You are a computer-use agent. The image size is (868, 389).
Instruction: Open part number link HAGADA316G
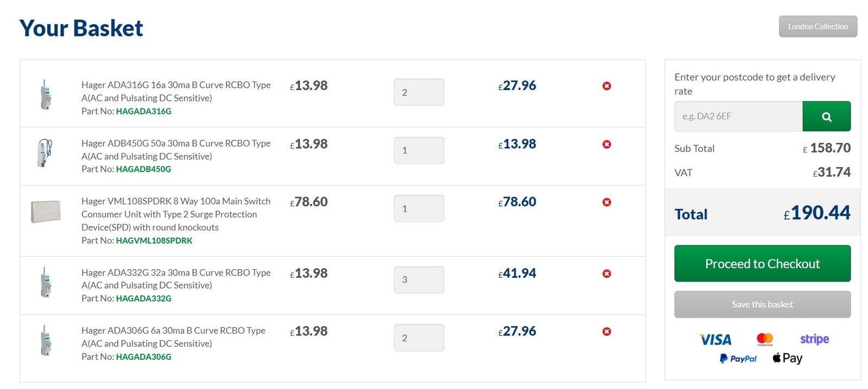tap(144, 111)
